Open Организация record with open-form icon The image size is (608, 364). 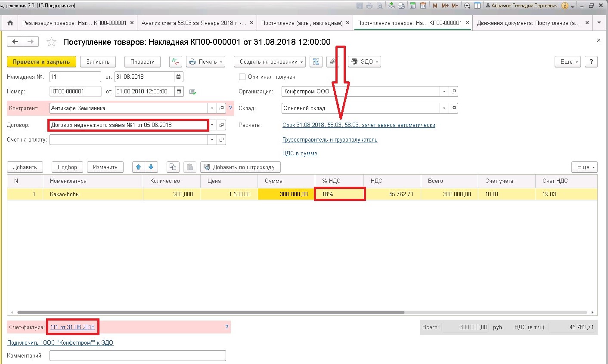click(453, 91)
